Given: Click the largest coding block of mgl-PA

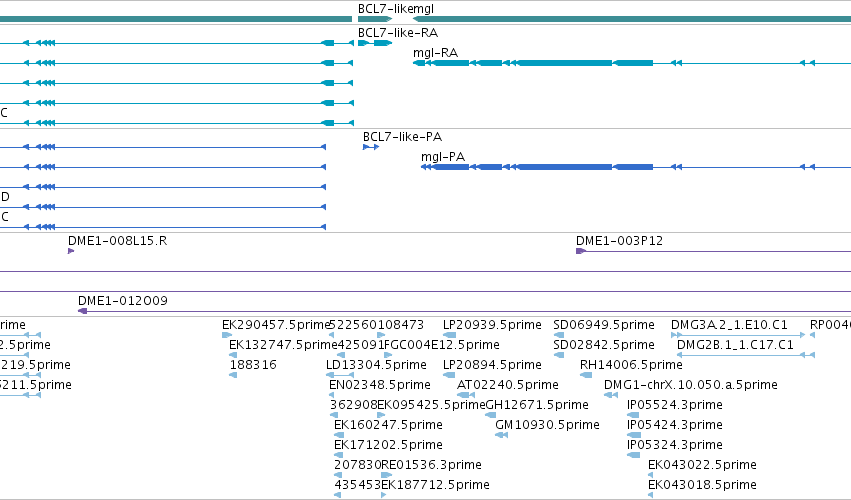Looking at the screenshot, I should pyautogui.click(x=565, y=167).
